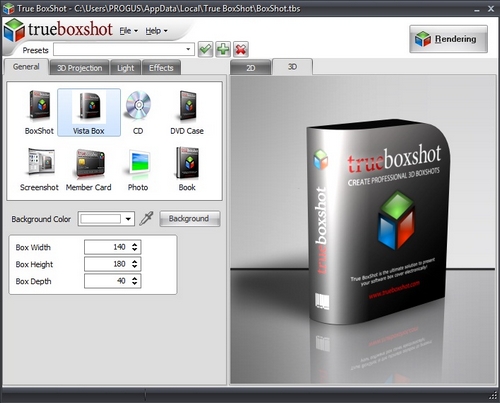Image resolution: width=500 pixels, height=403 pixels.
Task: Open the File menu
Action: click(x=128, y=31)
